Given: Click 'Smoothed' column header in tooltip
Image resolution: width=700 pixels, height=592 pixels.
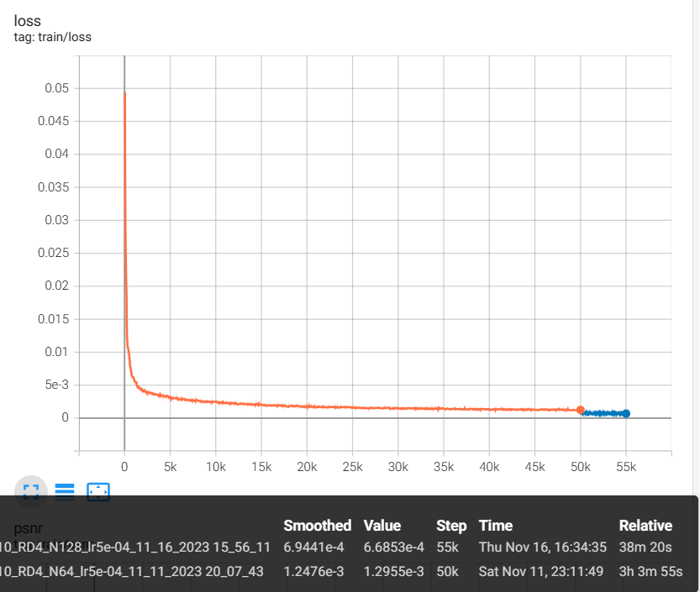Looking at the screenshot, I should pyautogui.click(x=317, y=526).
